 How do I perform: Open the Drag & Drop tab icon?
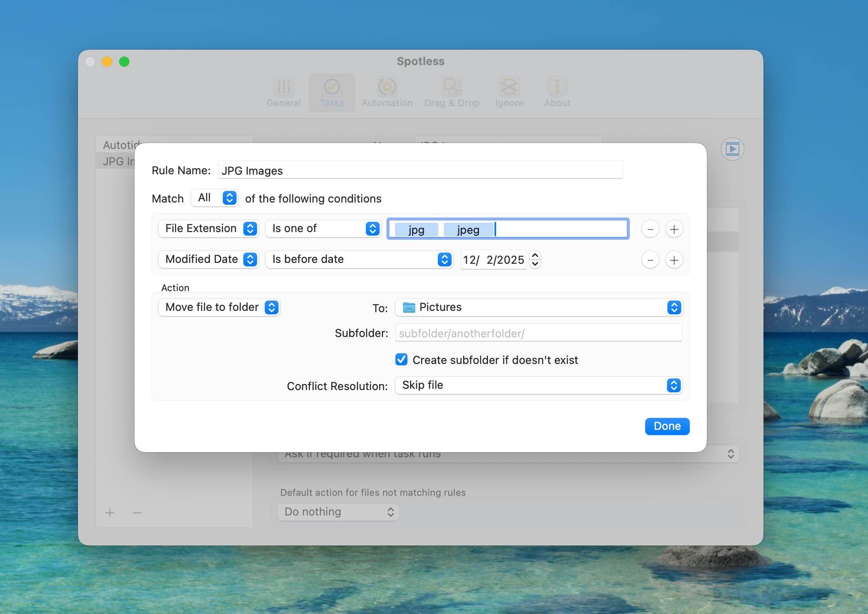pos(452,87)
